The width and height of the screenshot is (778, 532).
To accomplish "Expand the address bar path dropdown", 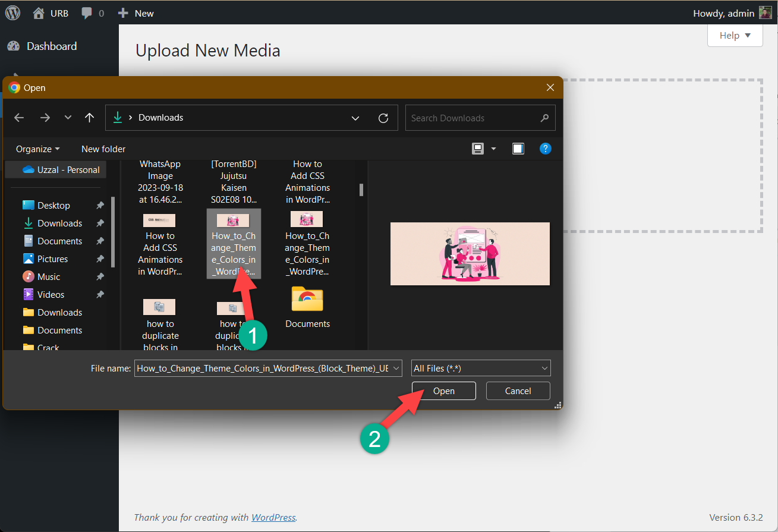I will coord(355,118).
